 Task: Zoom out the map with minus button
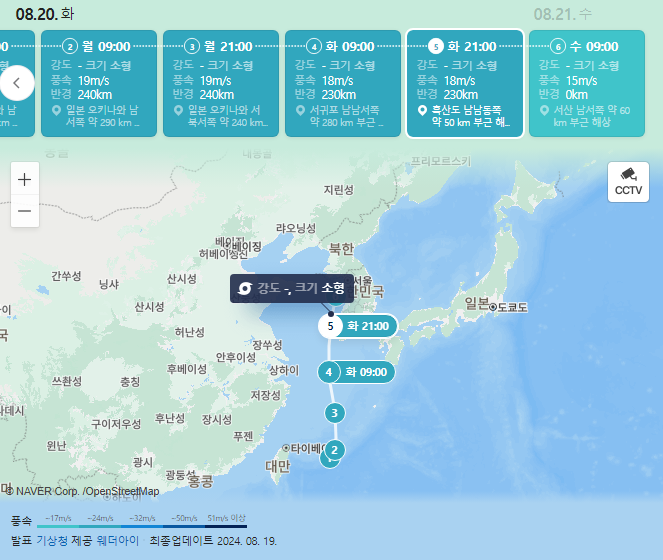click(x=25, y=211)
